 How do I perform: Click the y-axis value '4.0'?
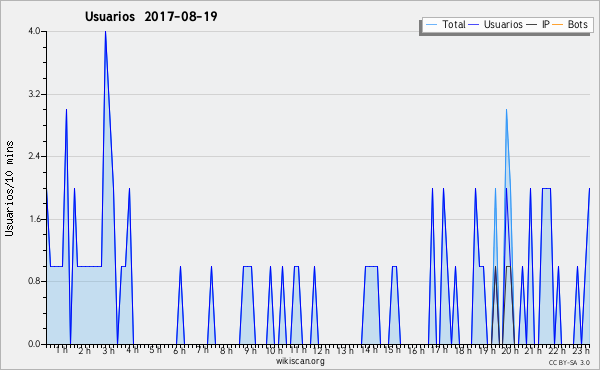click(34, 31)
